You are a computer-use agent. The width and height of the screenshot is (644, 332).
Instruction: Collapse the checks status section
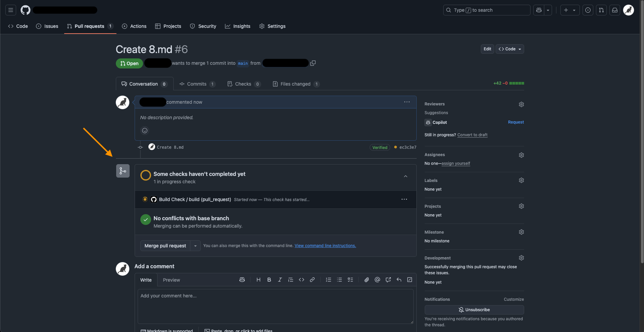click(406, 176)
